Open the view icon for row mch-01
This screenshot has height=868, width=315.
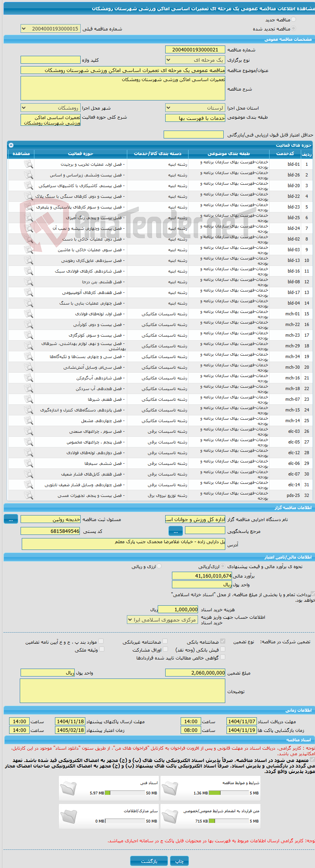click(x=28, y=314)
